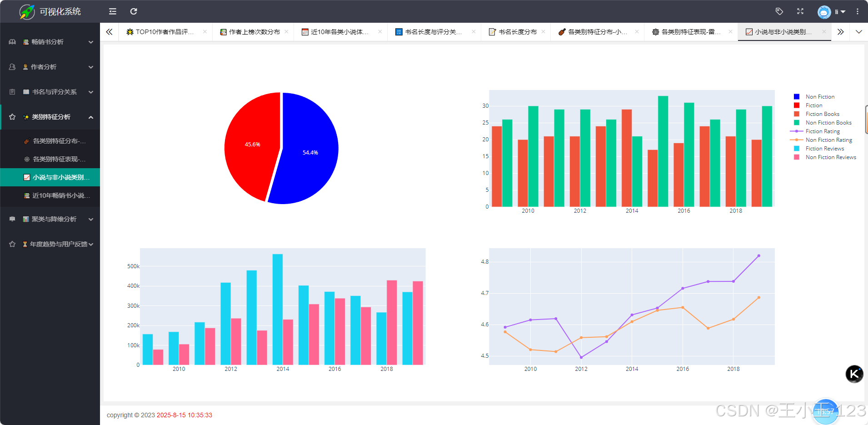
Task: Close the 作者上榜次数分布 tab
Action: (286, 32)
